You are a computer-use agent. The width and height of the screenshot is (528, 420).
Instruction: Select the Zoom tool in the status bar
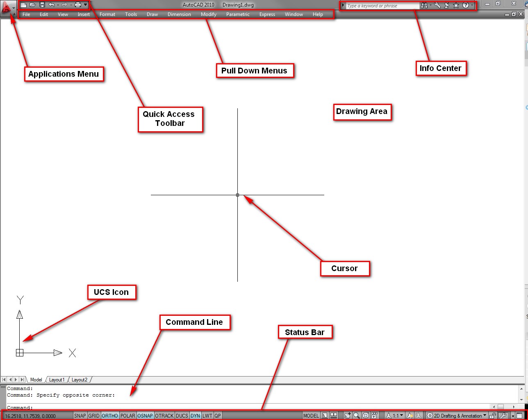tap(357, 415)
